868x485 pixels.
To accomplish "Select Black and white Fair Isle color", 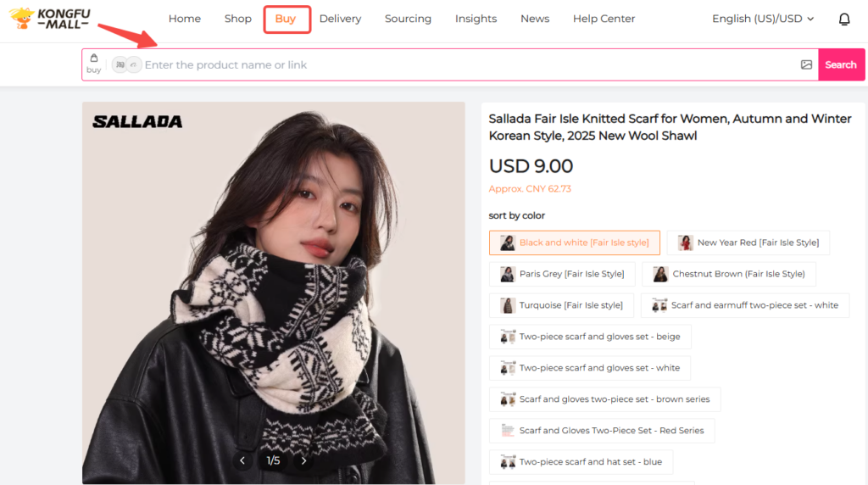I will pyautogui.click(x=574, y=242).
